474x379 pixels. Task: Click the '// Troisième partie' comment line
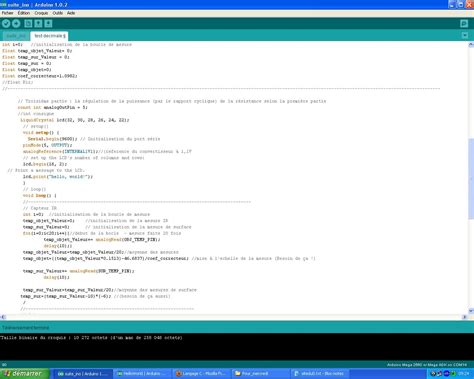point(172,101)
